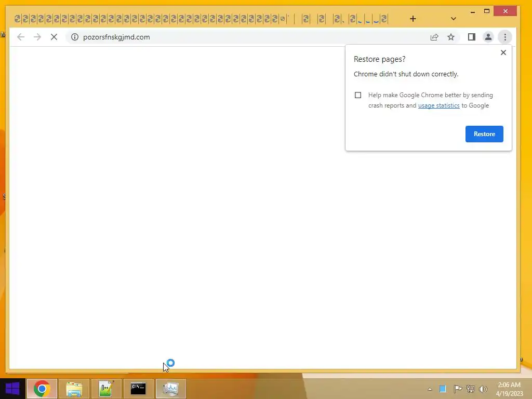Switch to Chrome in taskbar
Image resolution: width=532 pixels, height=399 pixels.
42,389
